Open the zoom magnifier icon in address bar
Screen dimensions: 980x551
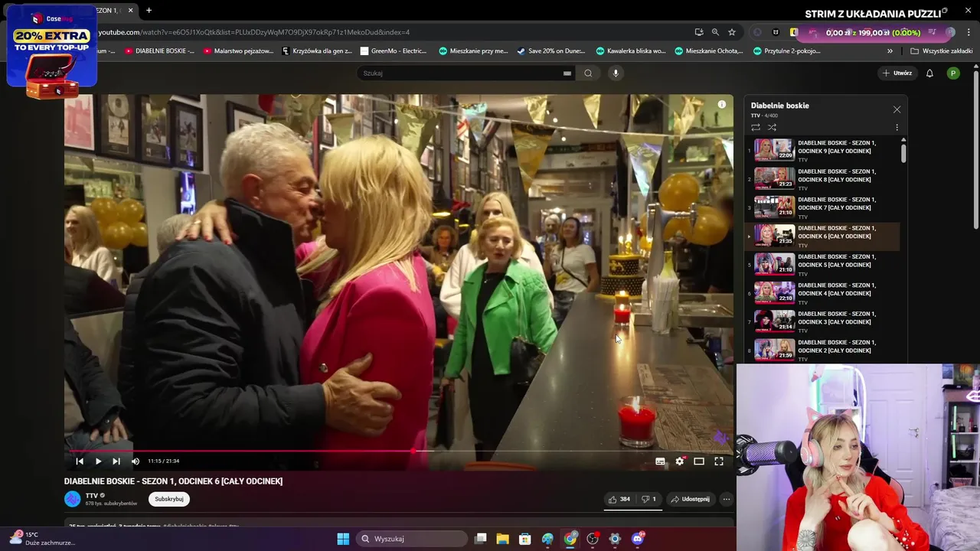point(715,32)
